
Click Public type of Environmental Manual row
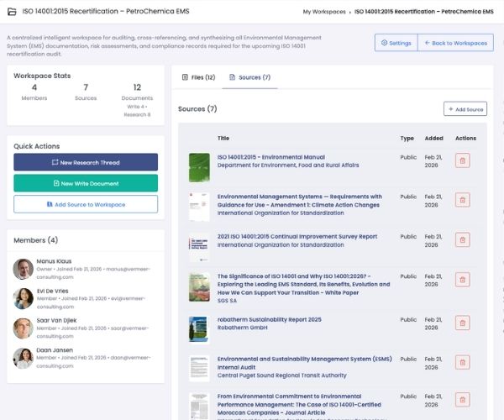pos(408,157)
